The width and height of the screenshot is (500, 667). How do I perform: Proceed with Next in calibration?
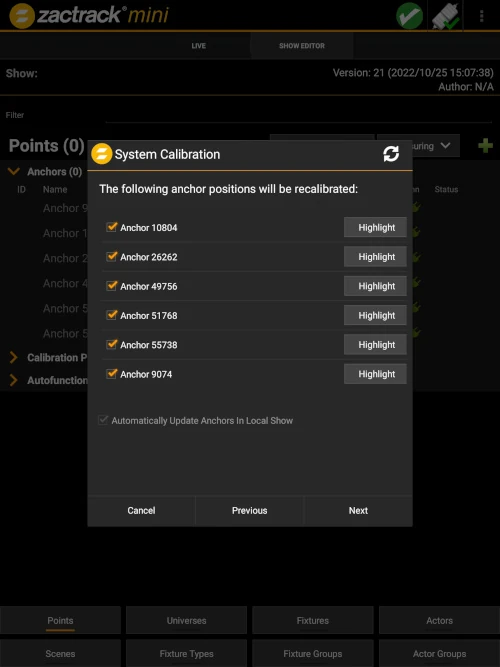pos(358,510)
